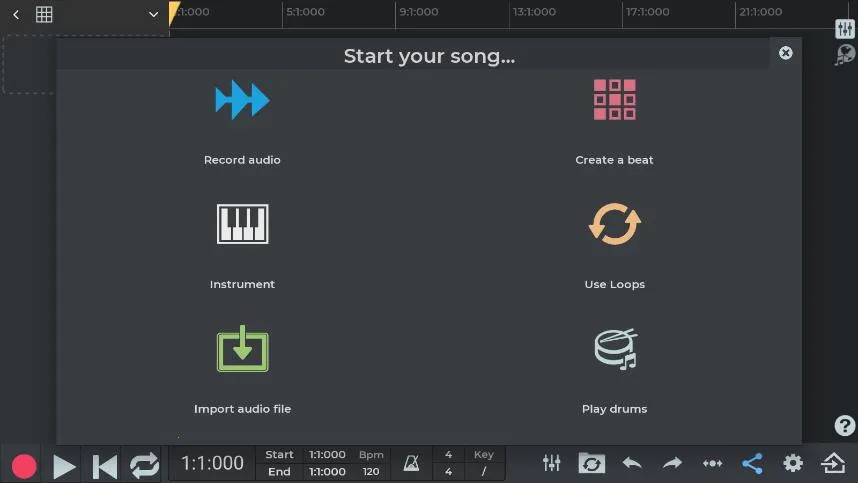Screen dimensions: 858x483
Task: Toggle loop playback mode
Action: click(x=144, y=465)
